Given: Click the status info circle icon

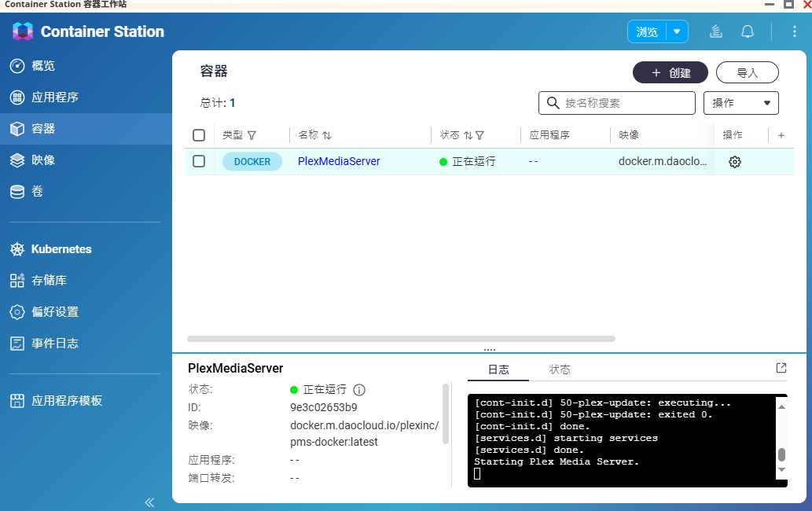Looking at the screenshot, I should point(359,390).
